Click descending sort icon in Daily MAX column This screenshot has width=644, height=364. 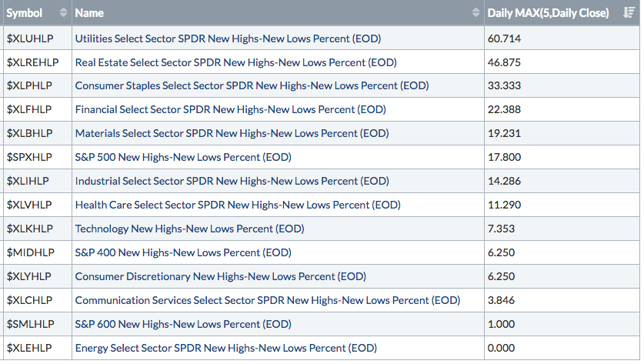(629, 13)
